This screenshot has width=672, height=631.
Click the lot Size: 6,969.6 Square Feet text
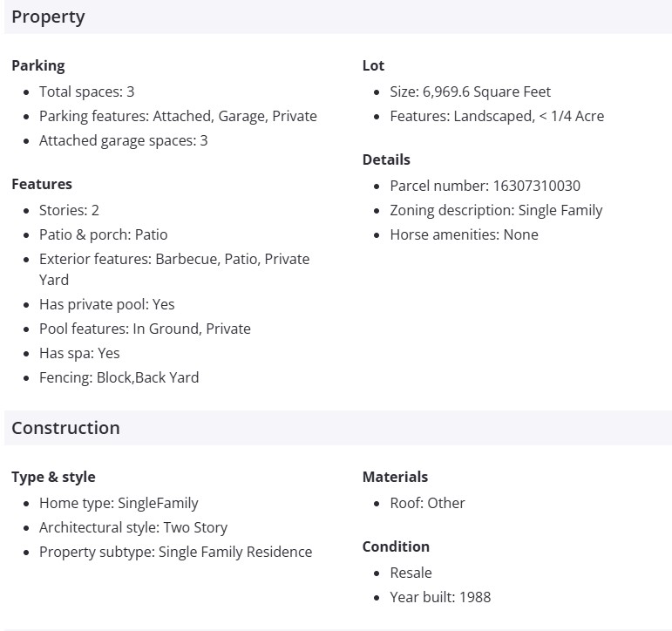470,92
